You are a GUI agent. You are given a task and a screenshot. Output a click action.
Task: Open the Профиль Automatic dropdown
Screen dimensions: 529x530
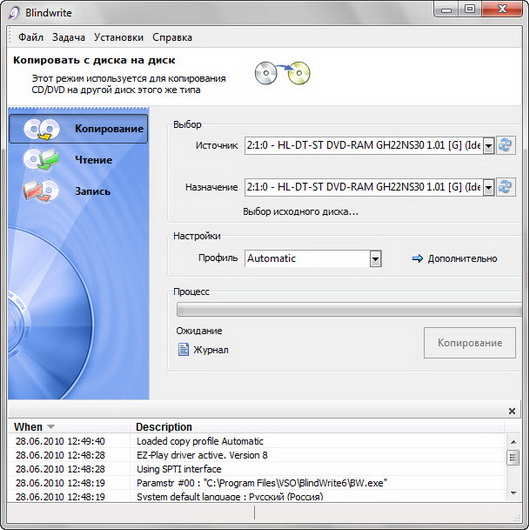point(375,259)
